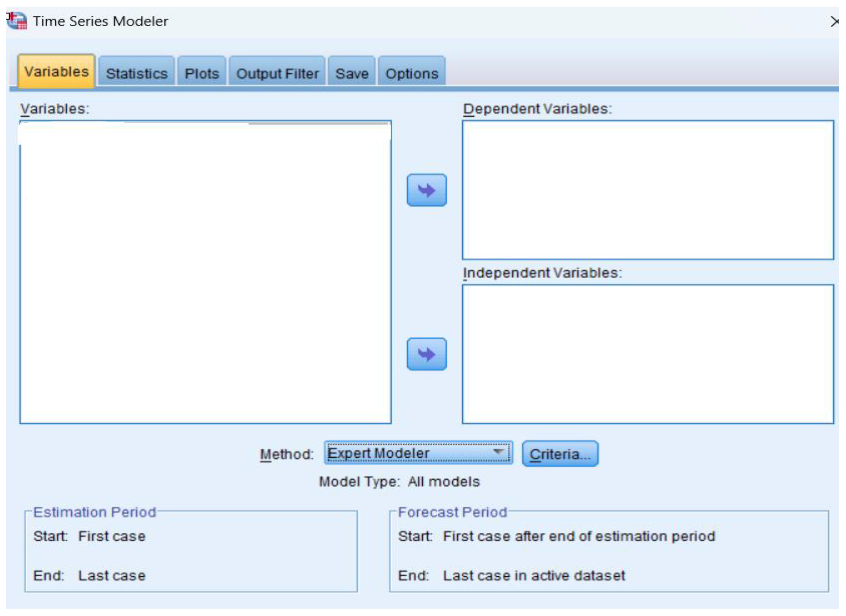Select the Output Filter tab
846x616 pixels.
277,74
